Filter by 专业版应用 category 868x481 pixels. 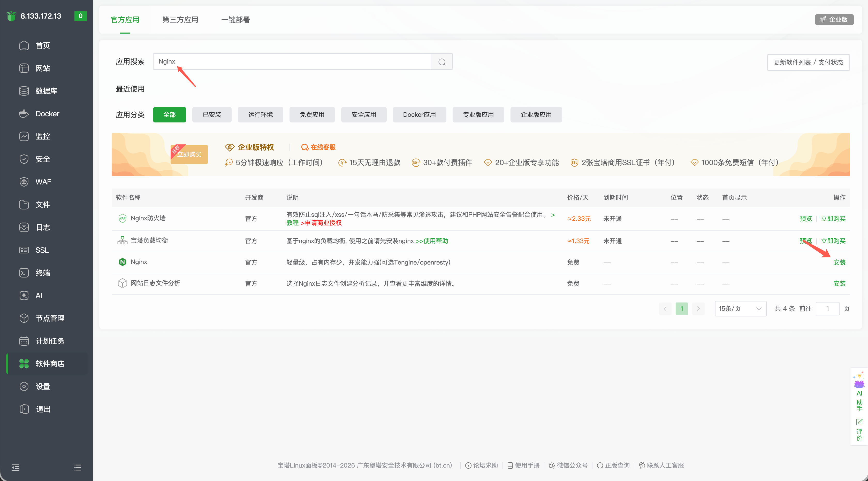(478, 114)
